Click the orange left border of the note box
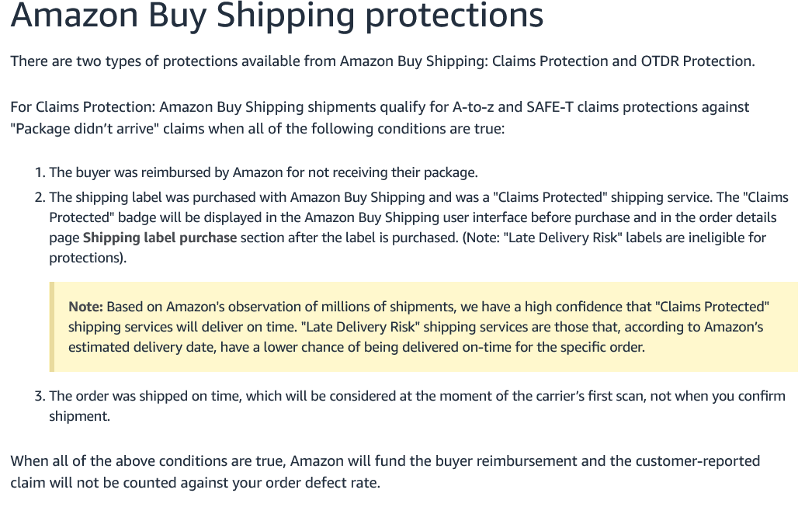The height and width of the screenshot is (507, 812). [x=52, y=327]
